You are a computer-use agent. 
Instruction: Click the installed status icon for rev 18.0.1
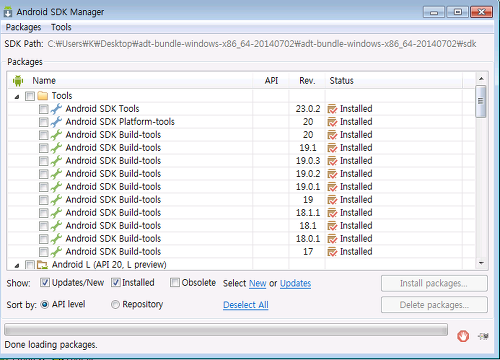tap(332, 239)
